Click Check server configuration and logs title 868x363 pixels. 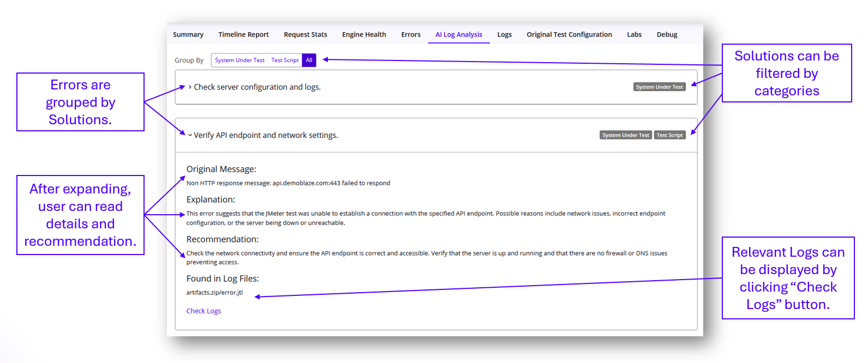257,87
